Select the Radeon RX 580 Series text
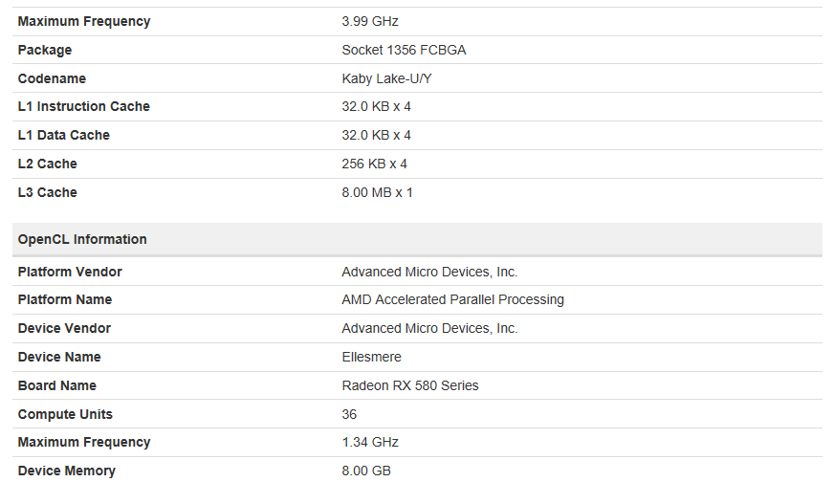Viewport: 833px width, 504px height. coord(410,385)
